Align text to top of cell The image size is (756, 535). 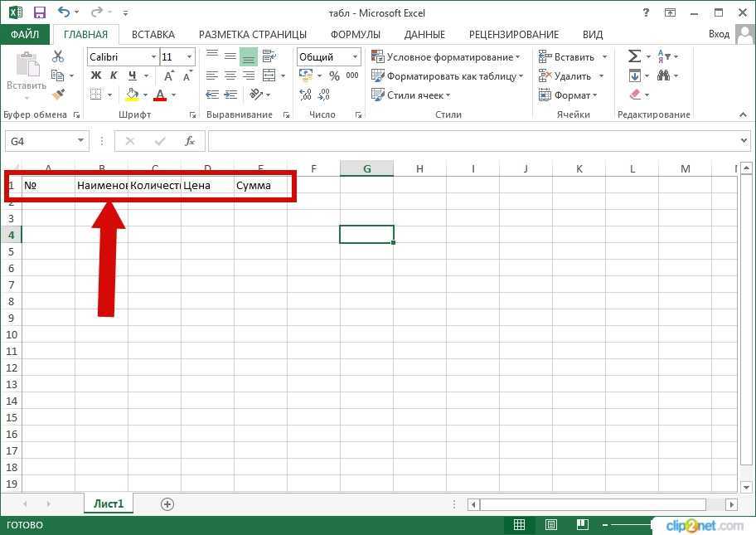(x=212, y=54)
